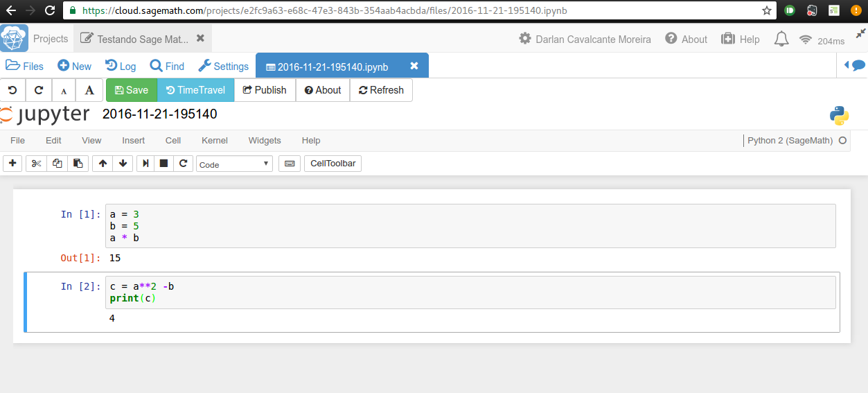Click the kernel idle indicator circle
Screen dimensions: 868x393
(842, 140)
